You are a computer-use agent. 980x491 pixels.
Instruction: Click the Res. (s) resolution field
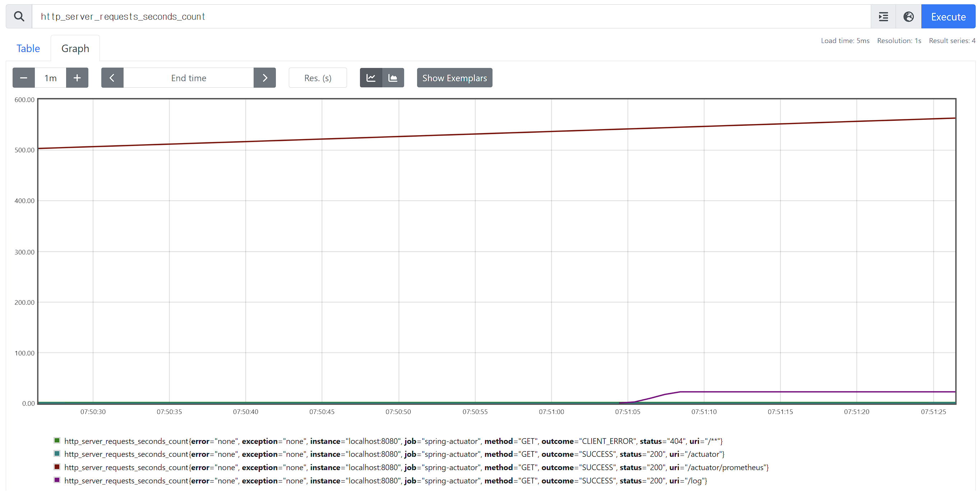point(318,78)
